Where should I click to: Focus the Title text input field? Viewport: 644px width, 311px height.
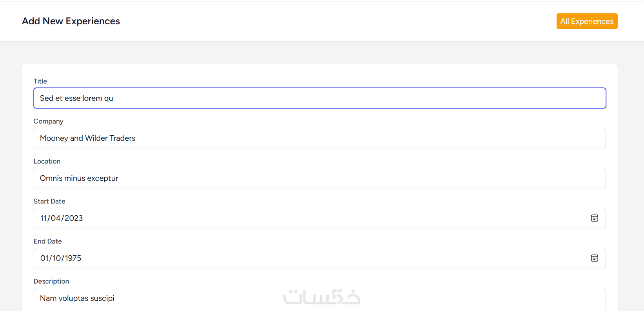click(319, 98)
